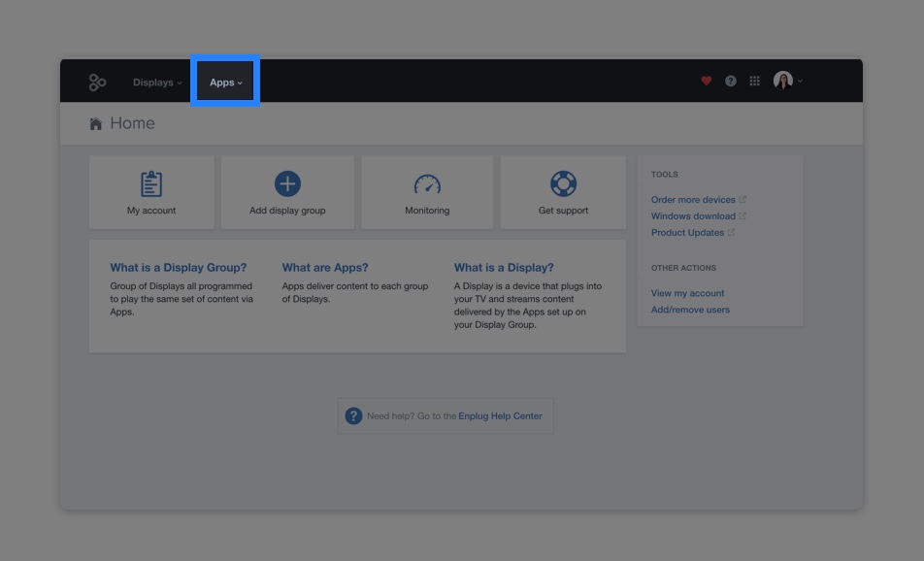Click the Monitoring gauge icon

click(427, 183)
